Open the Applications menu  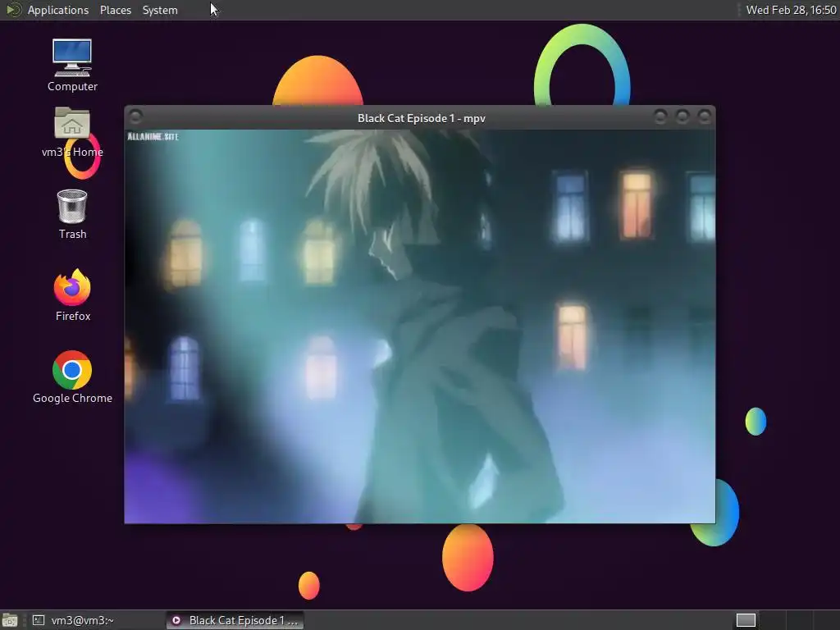click(x=58, y=10)
